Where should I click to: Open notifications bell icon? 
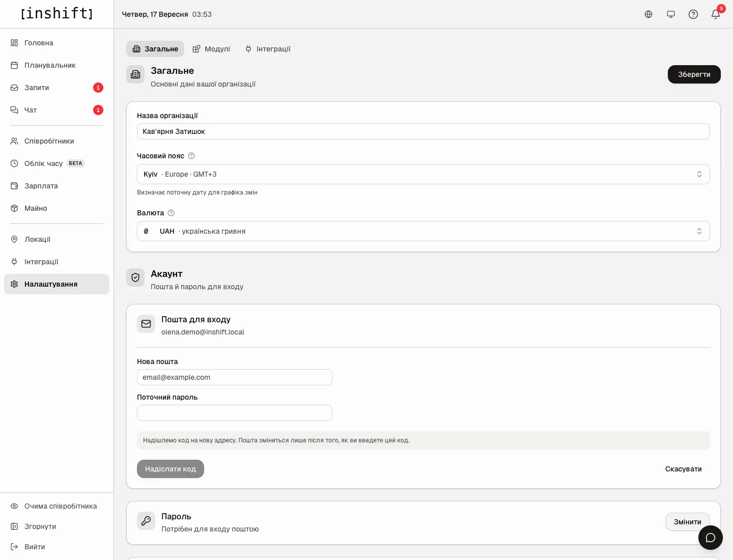coord(716,14)
